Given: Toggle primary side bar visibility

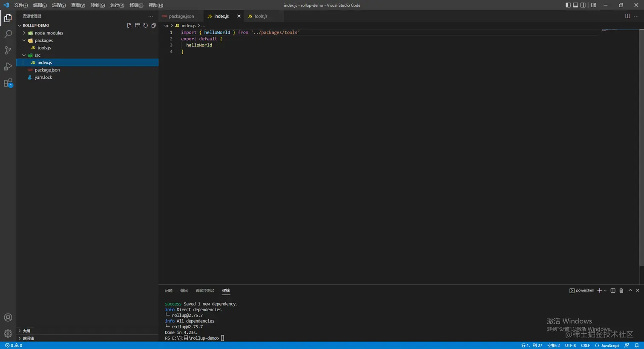Looking at the screenshot, I should coord(568,5).
